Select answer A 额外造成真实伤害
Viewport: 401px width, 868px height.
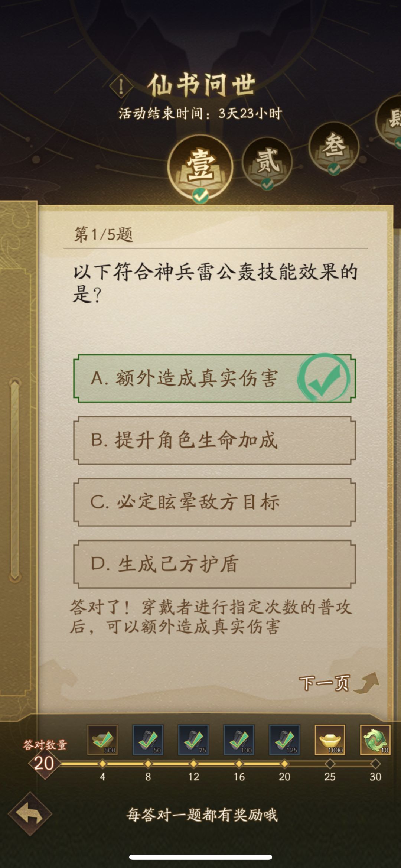point(214,378)
